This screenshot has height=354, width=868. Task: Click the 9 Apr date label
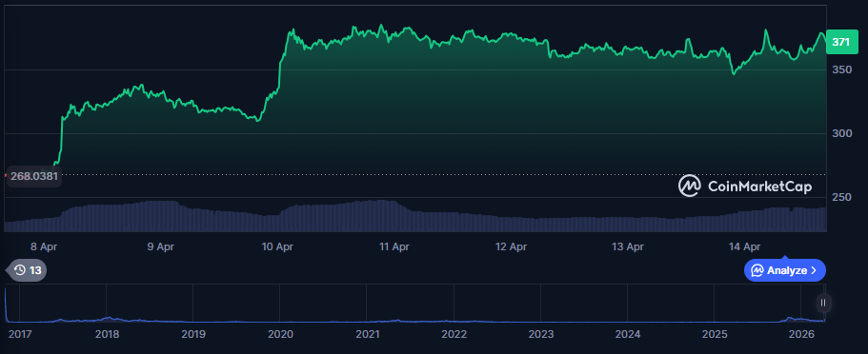160,247
